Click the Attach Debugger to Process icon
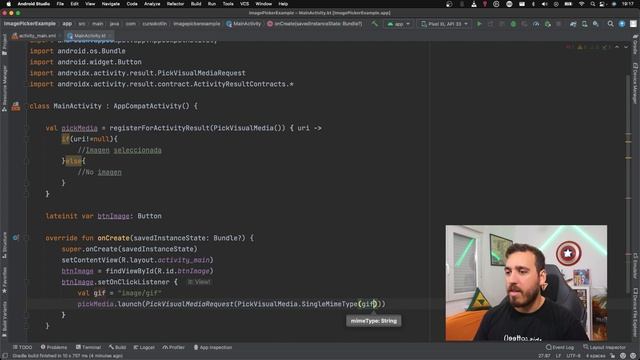This screenshot has height=360, width=640. (547, 24)
